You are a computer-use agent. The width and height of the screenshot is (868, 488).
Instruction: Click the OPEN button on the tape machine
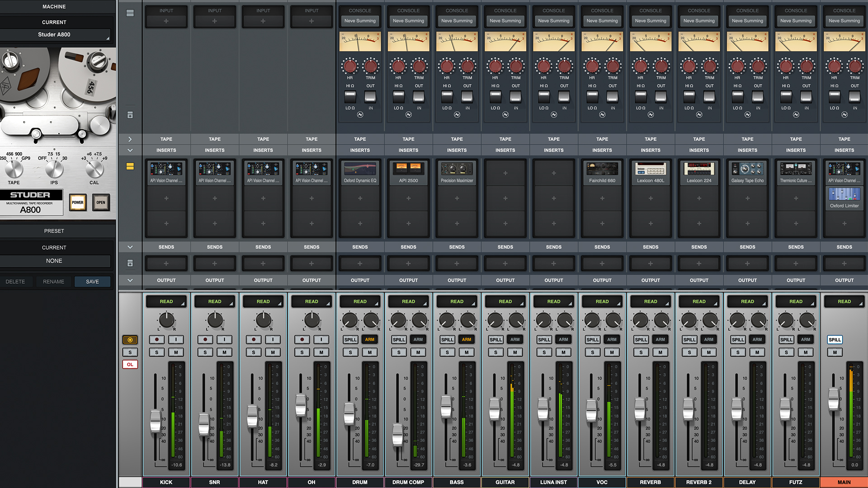tap(101, 202)
